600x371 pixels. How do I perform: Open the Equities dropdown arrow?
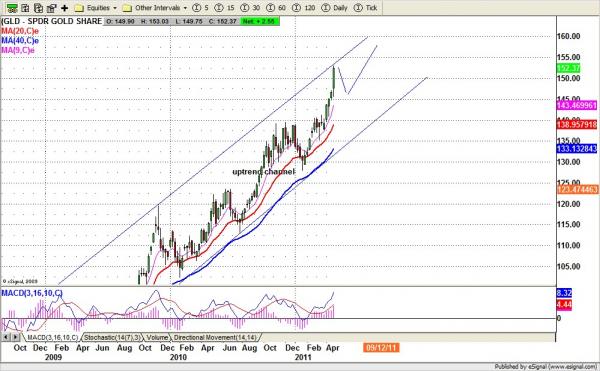pos(114,8)
